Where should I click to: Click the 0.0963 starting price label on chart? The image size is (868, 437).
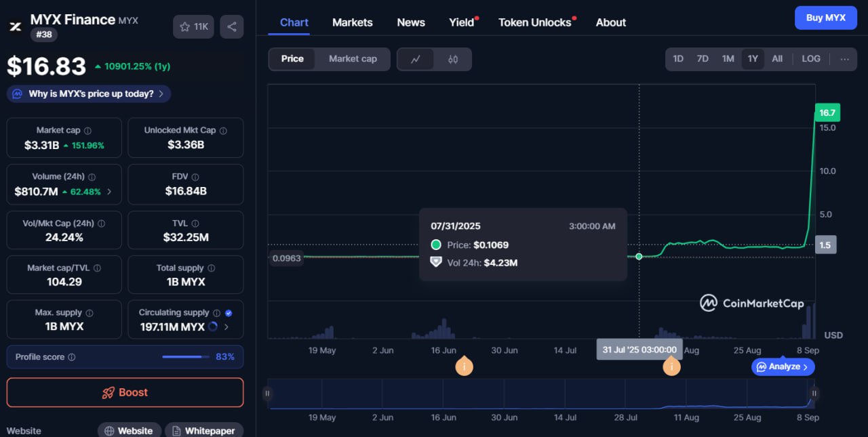pyautogui.click(x=285, y=258)
